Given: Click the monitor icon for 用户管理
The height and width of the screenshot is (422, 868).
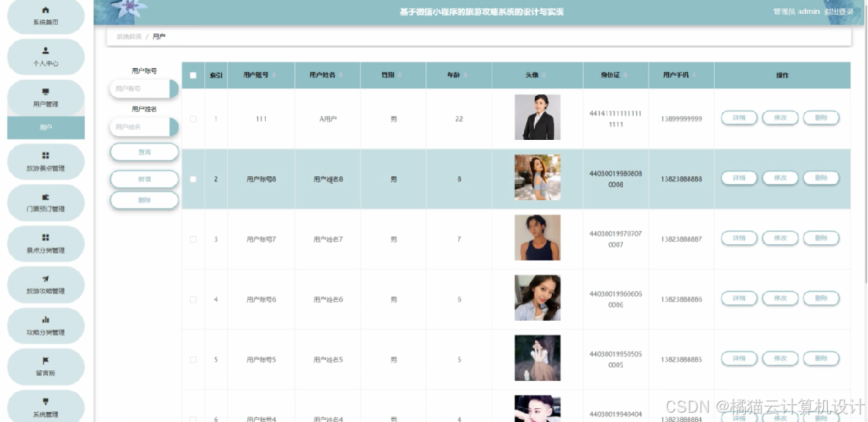Looking at the screenshot, I should click(x=46, y=92).
